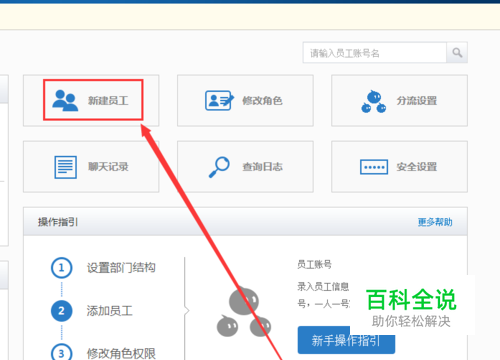Viewport: 500px width, 360px height.
Task: Focus the 请输入员工账号名 search field
Action: [375, 53]
